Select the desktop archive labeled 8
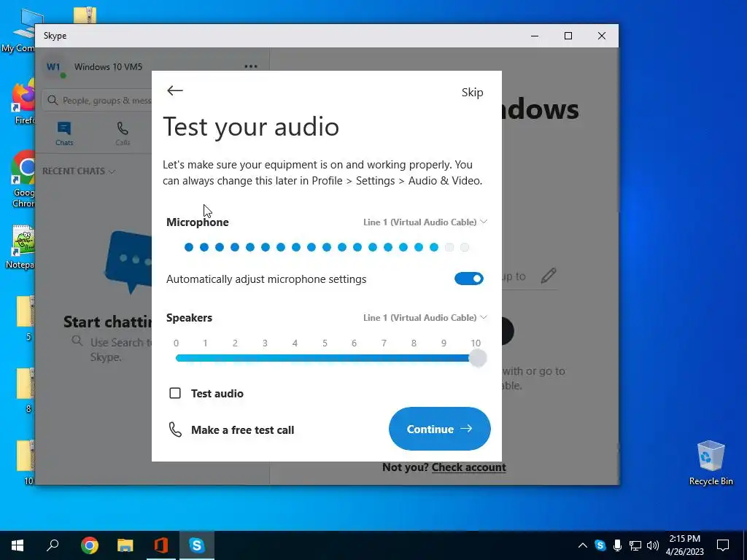The width and height of the screenshot is (747, 560). 27,390
